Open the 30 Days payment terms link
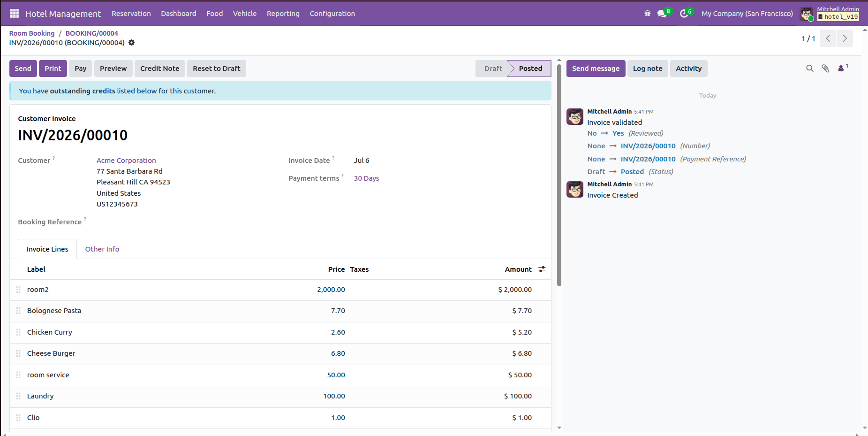The width and height of the screenshot is (868, 436). pos(367,178)
